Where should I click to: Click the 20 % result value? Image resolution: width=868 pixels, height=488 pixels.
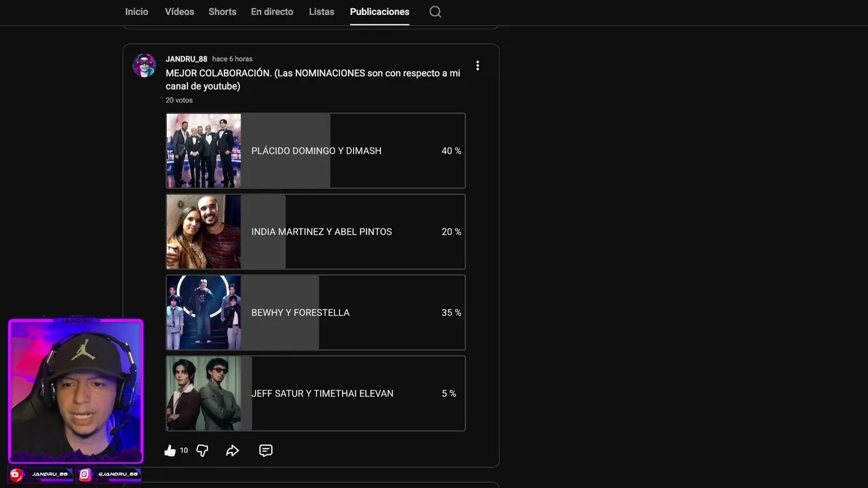click(x=451, y=232)
